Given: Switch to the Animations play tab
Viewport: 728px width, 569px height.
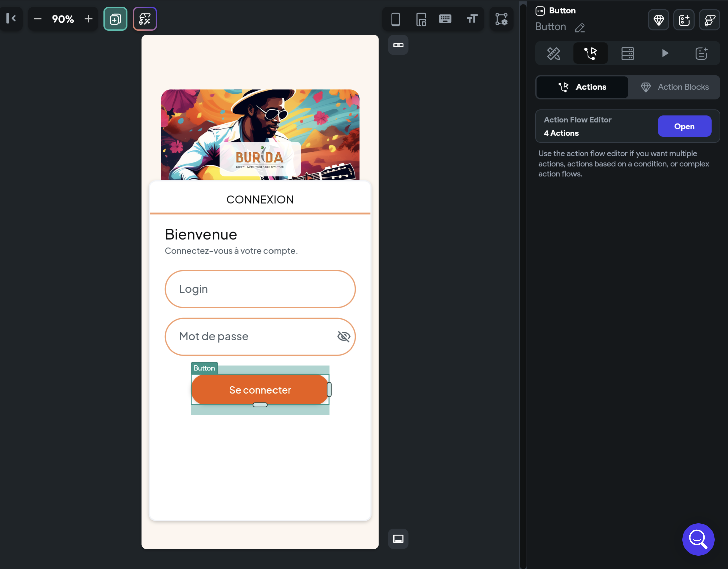Looking at the screenshot, I should click(665, 53).
